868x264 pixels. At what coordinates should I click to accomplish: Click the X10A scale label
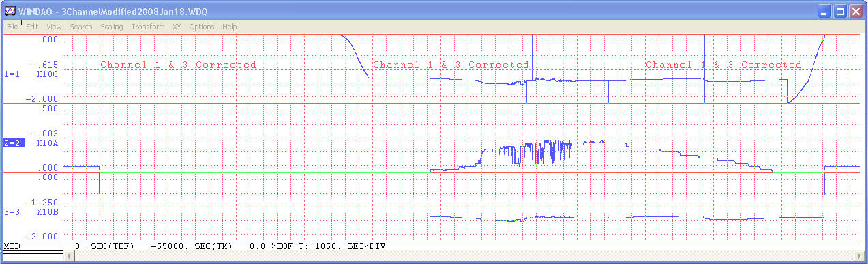click(47, 143)
